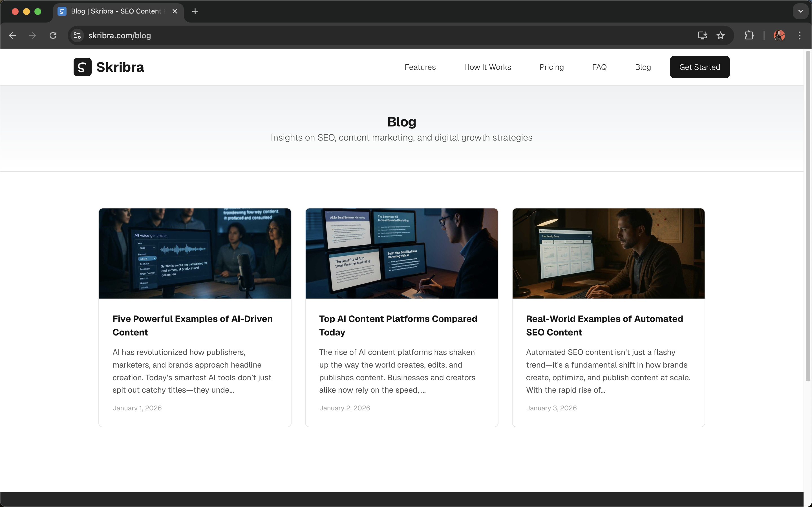Click the Get Started button
The width and height of the screenshot is (812, 507).
tap(699, 67)
